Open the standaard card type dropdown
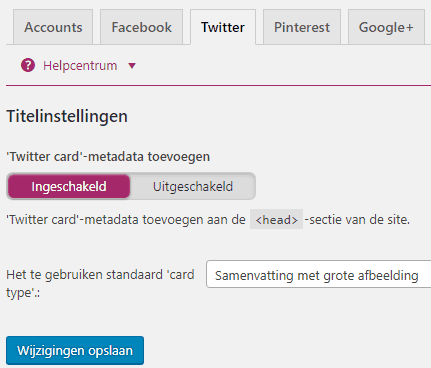The height and width of the screenshot is (368, 431). pyautogui.click(x=318, y=274)
